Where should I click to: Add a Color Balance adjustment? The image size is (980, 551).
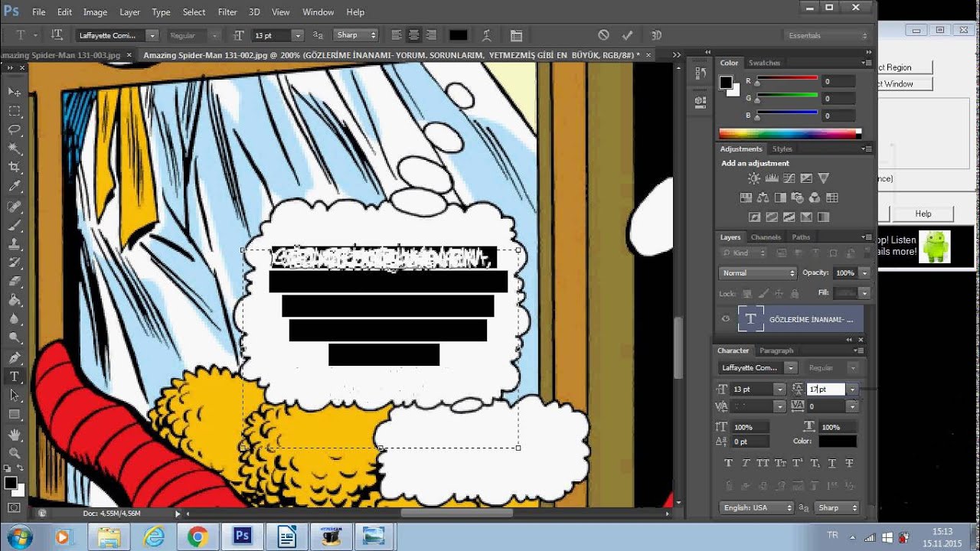763,197
